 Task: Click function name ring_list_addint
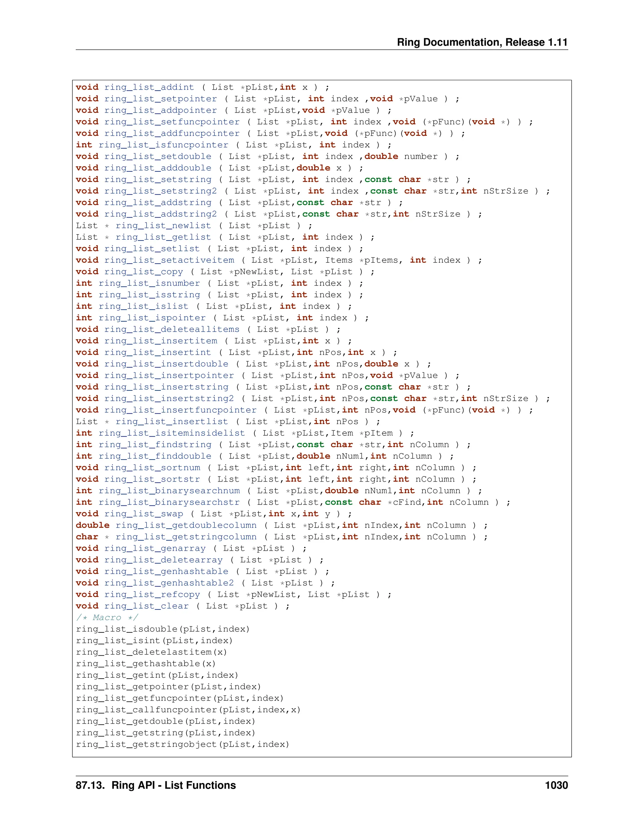tap(149, 87)
